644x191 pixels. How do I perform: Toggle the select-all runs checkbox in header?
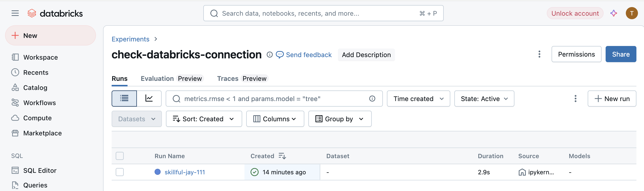(x=120, y=156)
